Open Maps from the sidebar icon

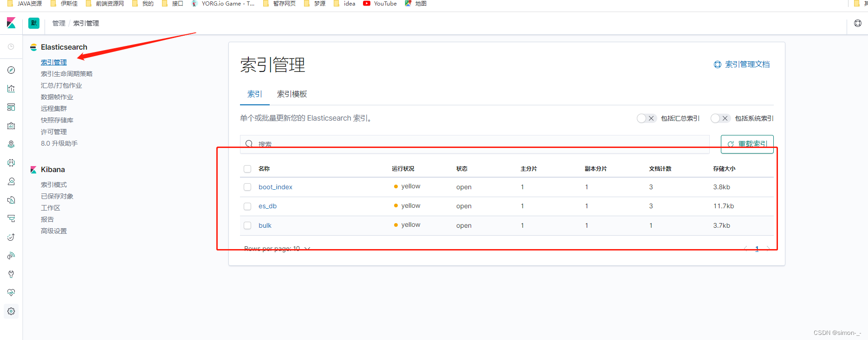(11, 144)
